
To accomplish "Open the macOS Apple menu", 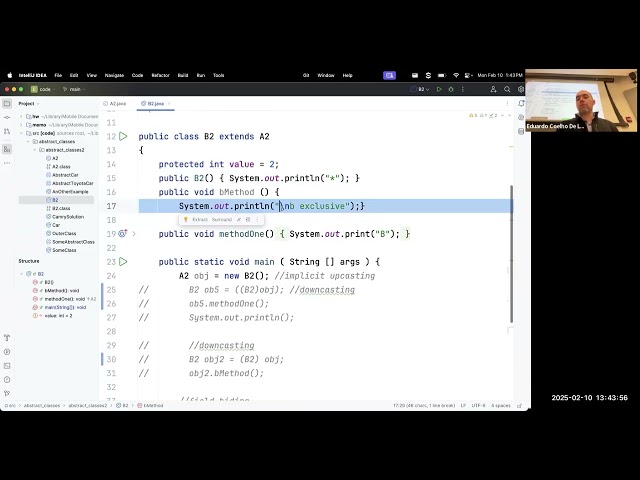I will coord(10,75).
